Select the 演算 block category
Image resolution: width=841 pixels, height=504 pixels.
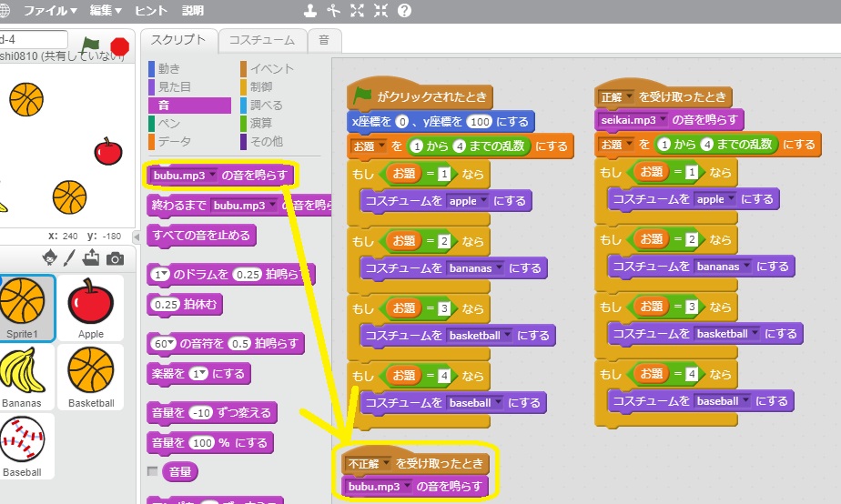(281, 124)
